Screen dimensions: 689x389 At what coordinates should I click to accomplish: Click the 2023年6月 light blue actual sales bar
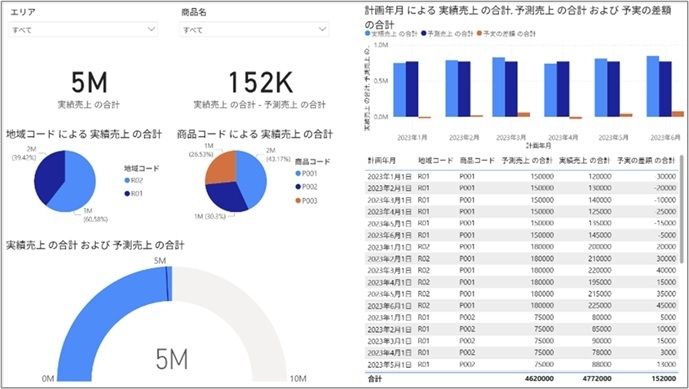click(x=653, y=86)
